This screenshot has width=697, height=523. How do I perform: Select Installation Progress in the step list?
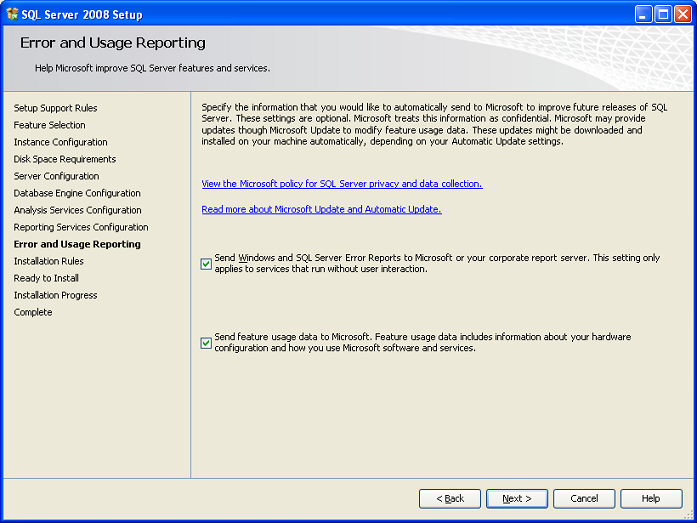55,295
